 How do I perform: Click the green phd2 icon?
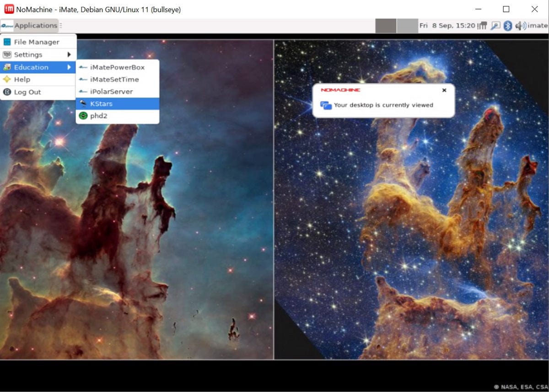83,116
